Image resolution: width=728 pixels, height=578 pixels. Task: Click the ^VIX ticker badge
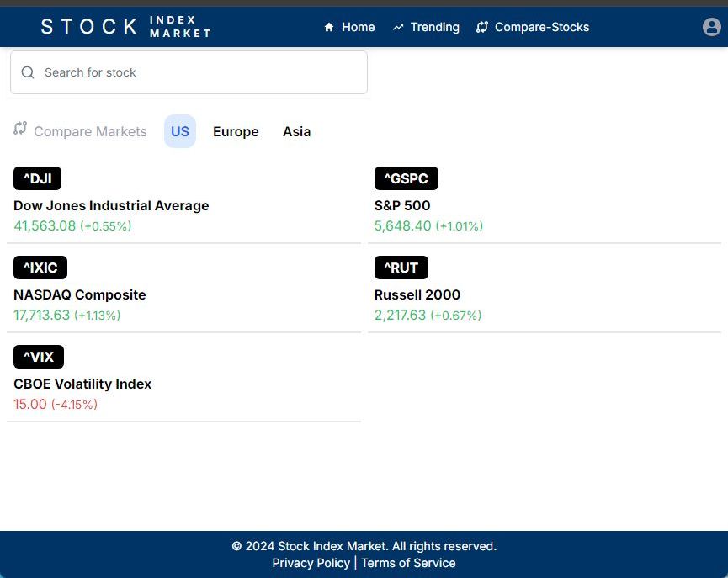pyautogui.click(x=39, y=357)
